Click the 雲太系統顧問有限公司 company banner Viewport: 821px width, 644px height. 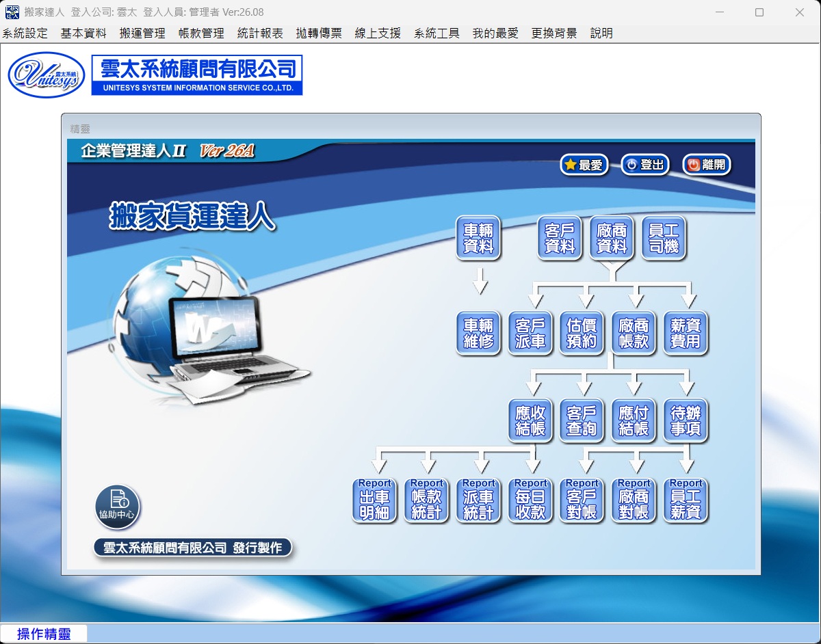(x=197, y=75)
